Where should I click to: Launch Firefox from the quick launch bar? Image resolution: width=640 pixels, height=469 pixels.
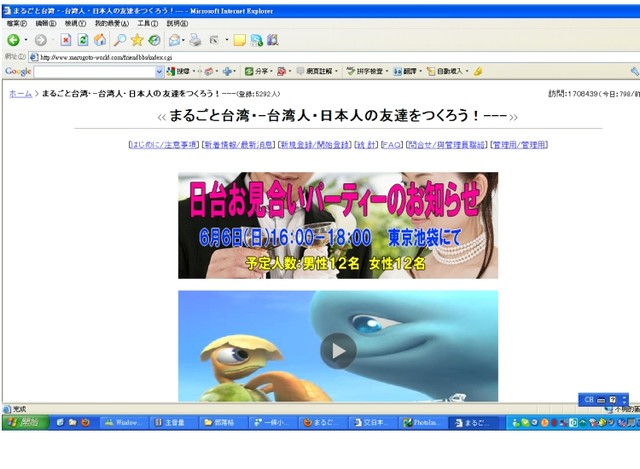pyautogui.click(x=85, y=422)
